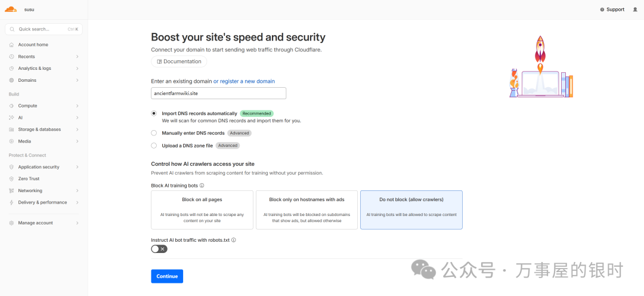Expand the Storage & databases menu
The width and height of the screenshot is (644, 296).
tap(78, 129)
